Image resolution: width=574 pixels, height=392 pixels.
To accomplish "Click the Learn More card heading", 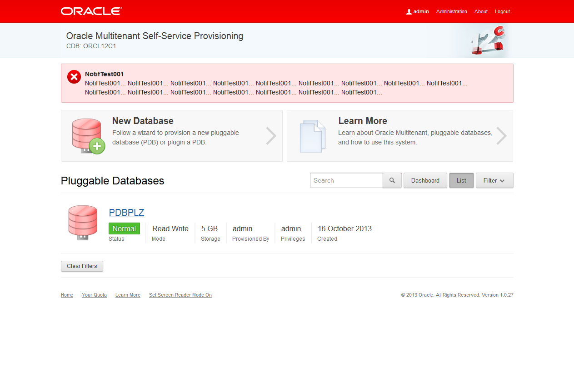I will tap(363, 121).
